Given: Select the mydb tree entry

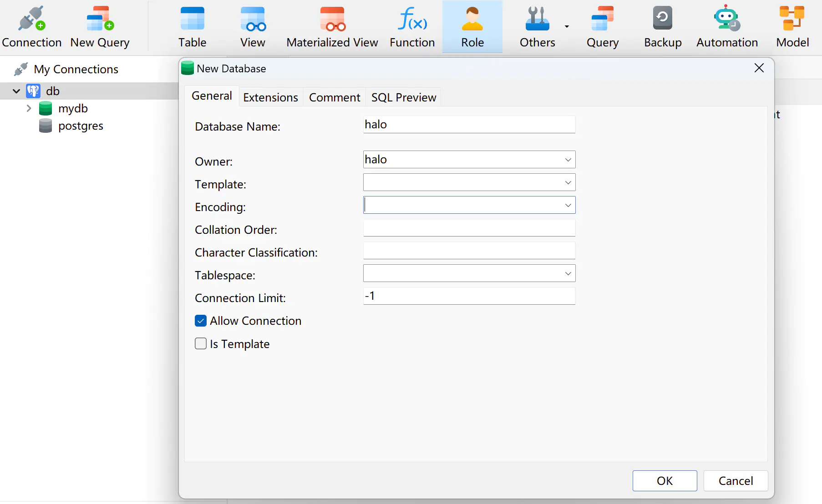Looking at the screenshot, I should coord(73,108).
